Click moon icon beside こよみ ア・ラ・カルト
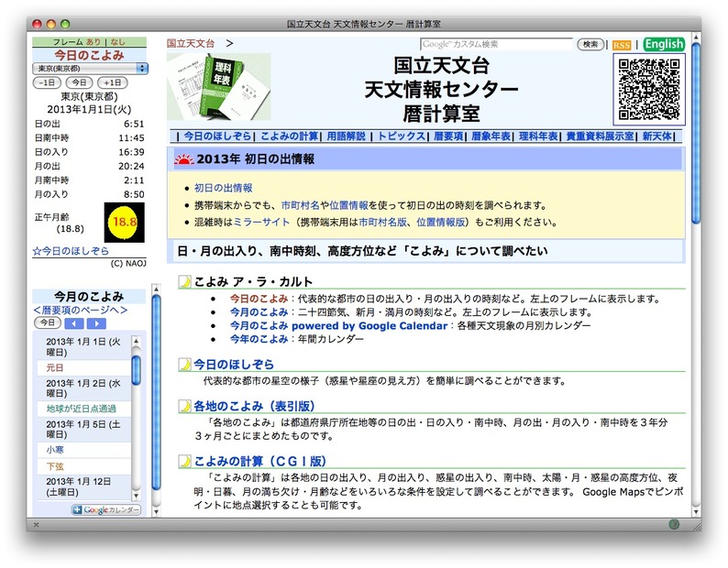Image resolution: width=728 pixels, height=568 pixels. (185, 281)
